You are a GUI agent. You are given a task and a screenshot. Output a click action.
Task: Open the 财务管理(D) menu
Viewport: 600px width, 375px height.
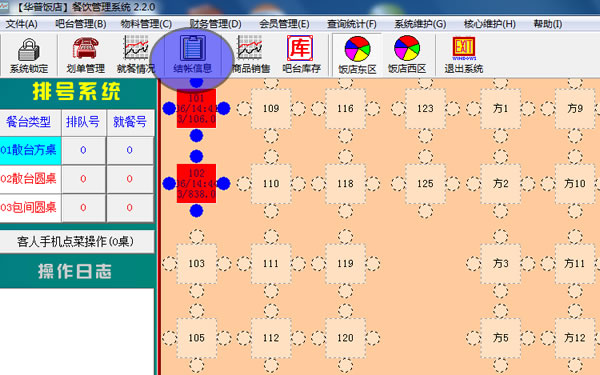[215, 24]
